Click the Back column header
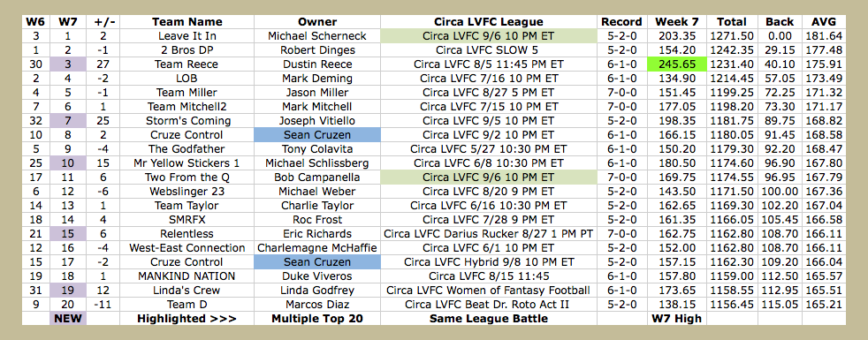 pos(780,22)
